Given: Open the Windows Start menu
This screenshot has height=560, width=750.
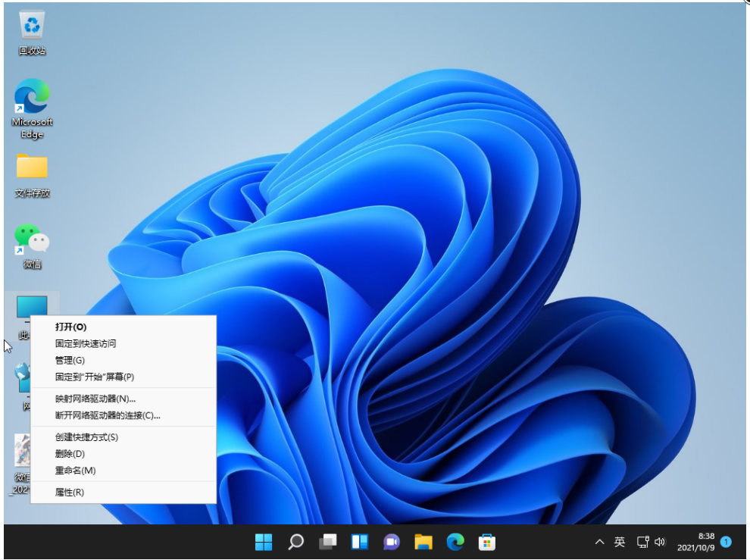Looking at the screenshot, I should pyautogui.click(x=264, y=542).
